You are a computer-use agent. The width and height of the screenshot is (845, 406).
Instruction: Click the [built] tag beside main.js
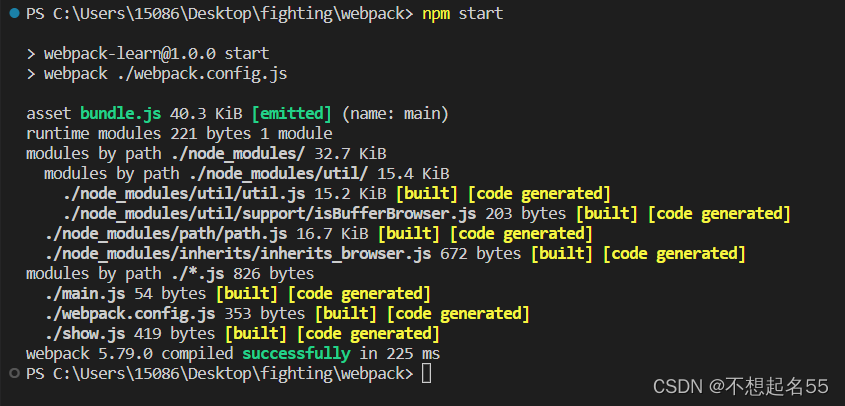pos(247,293)
